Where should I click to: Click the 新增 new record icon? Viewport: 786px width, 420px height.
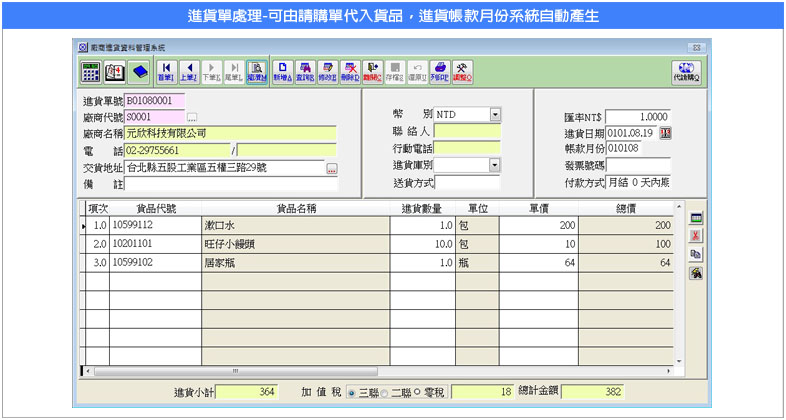click(282, 71)
